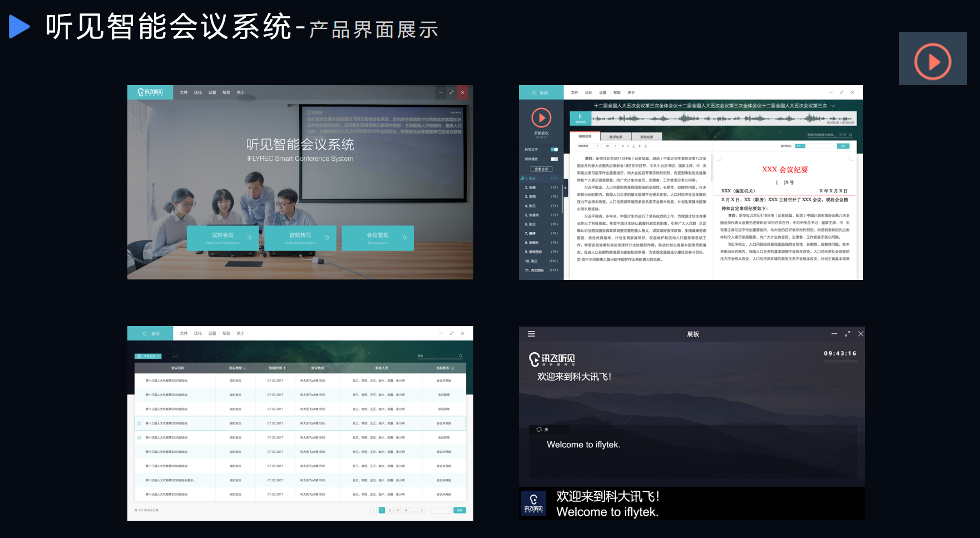Open the hamburger menu in 展板 window
Screen dimensions: 980x538
pos(531,334)
